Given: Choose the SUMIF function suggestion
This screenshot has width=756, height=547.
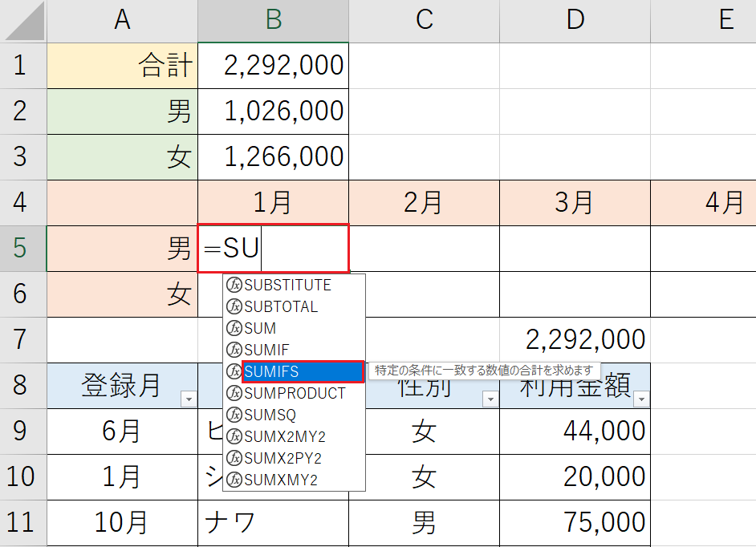Looking at the screenshot, I should (x=294, y=350).
